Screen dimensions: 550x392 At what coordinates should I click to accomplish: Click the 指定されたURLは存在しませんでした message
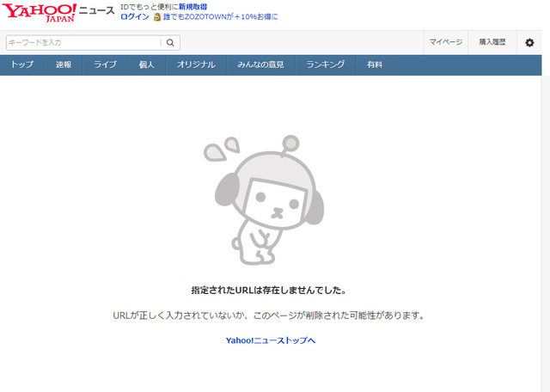pos(269,291)
